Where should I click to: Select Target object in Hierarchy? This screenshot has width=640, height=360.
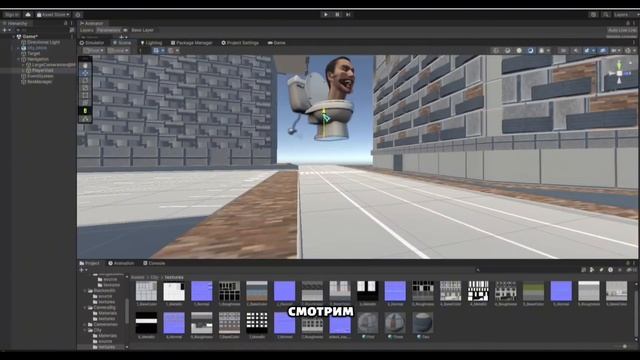click(33, 53)
